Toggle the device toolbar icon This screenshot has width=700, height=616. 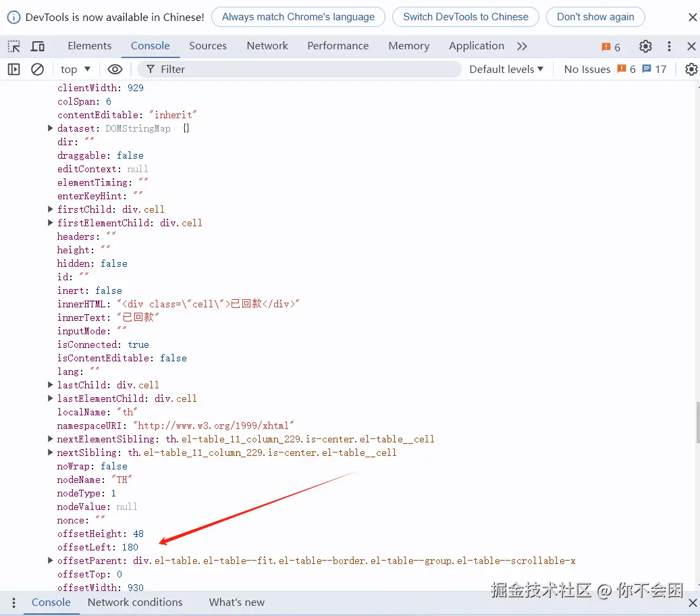coord(38,46)
